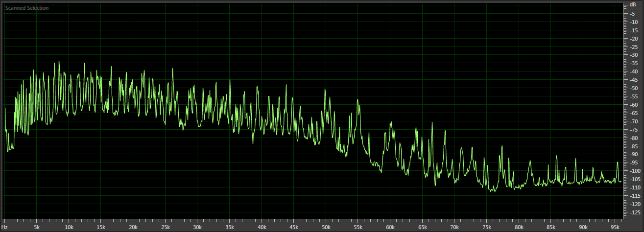The height and width of the screenshot is (232, 644).
Task: Click the -45 value on dB scale
Action: click(x=633, y=80)
